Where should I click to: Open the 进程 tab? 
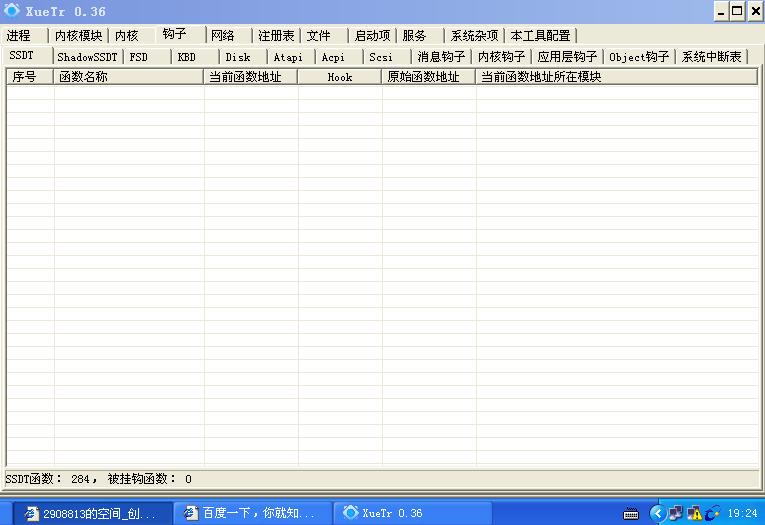tap(20, 36)
